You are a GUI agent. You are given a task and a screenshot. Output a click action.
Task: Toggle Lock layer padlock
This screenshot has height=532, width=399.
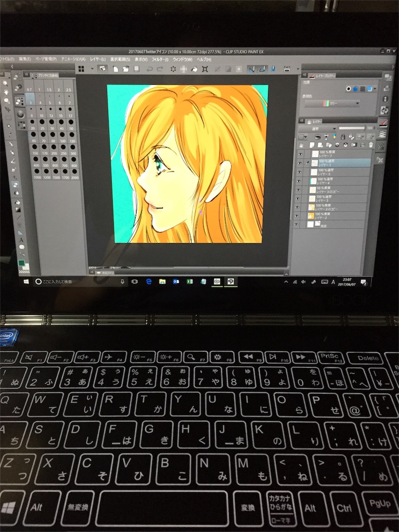coord(343,137)
